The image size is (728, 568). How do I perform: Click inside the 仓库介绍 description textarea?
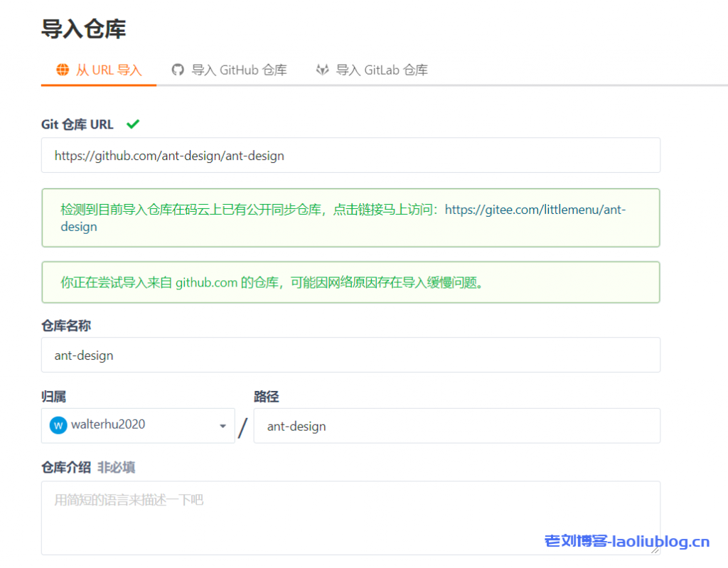coord(350,518)
